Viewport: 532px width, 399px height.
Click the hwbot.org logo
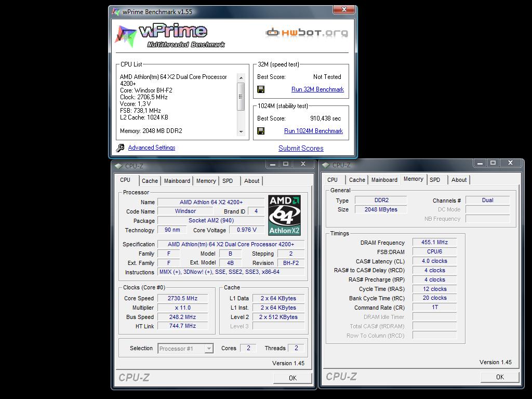pyautogui.click(x=307, y=33)
